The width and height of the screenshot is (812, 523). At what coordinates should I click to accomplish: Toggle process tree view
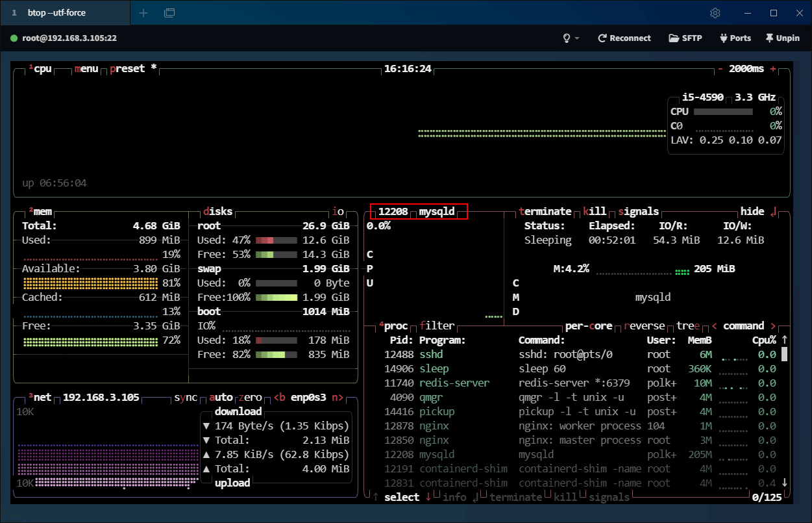click(689, 326)
